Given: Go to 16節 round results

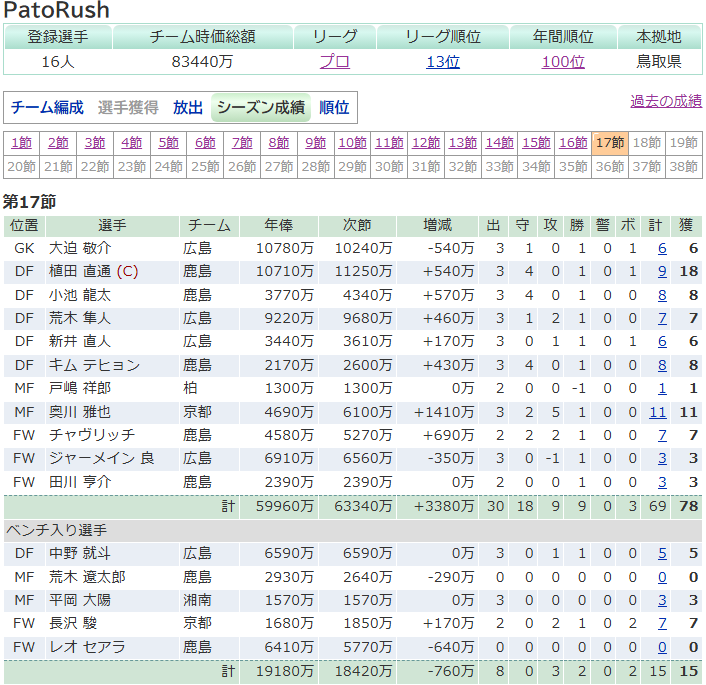Looking at the screenshot, I should click(x=573, y=143).
